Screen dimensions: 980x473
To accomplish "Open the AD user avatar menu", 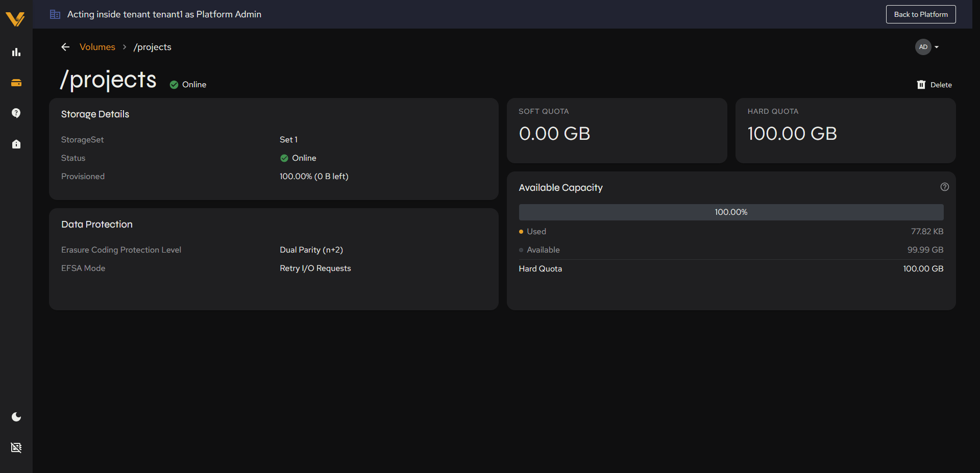I will coord(923,47).
